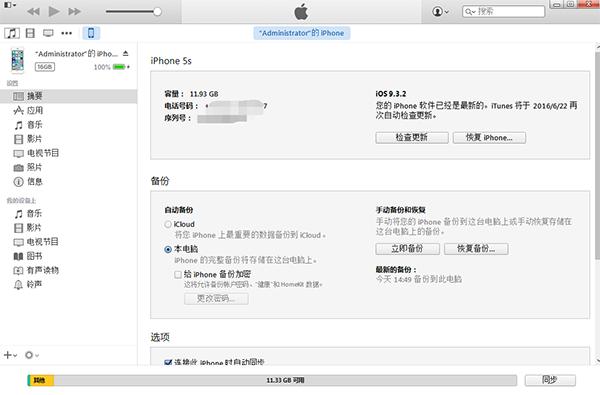Click the Apps icon beside 应用
The width and height of the screenshot is (600, 395).
(18, 111)
